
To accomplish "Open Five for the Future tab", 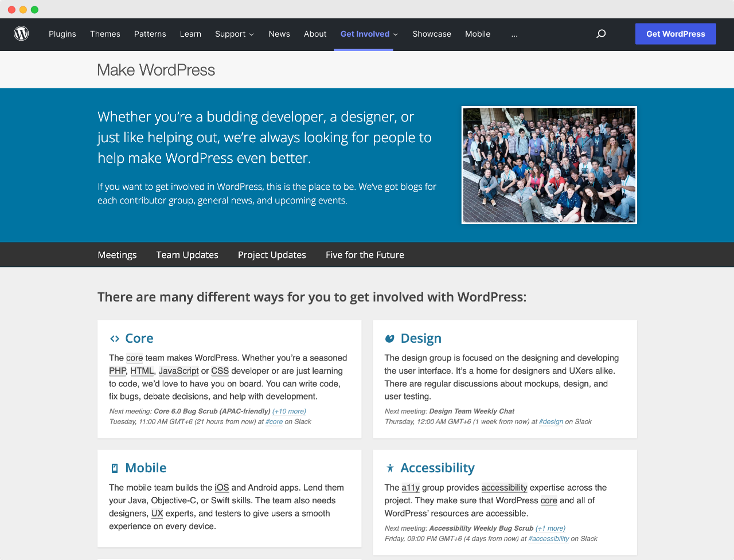I will [x=365, y=255].
